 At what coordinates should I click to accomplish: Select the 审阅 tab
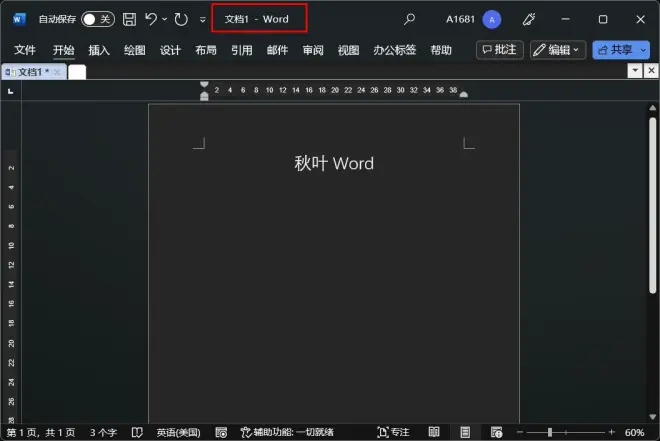coord(313,50)
